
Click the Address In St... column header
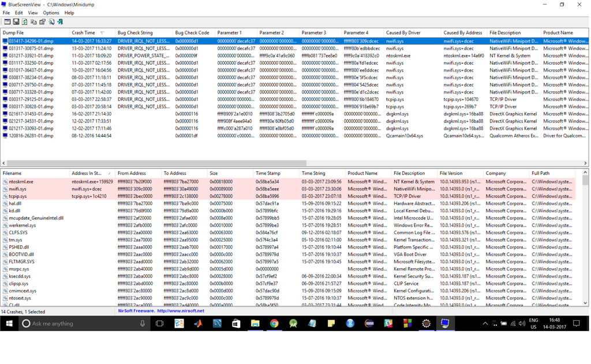pos(92,173)
